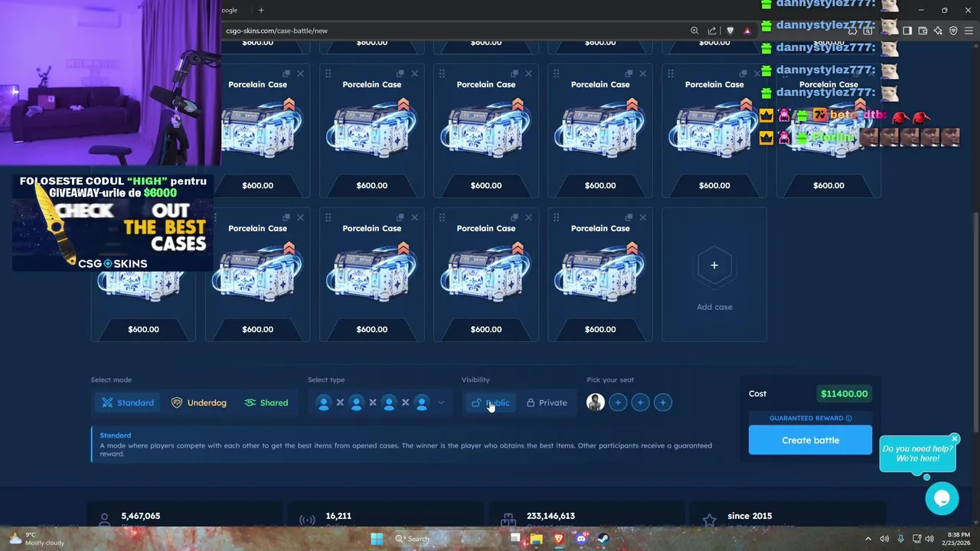
Task: Click the Brave browser taskbar icon
Action: point(559,539)
